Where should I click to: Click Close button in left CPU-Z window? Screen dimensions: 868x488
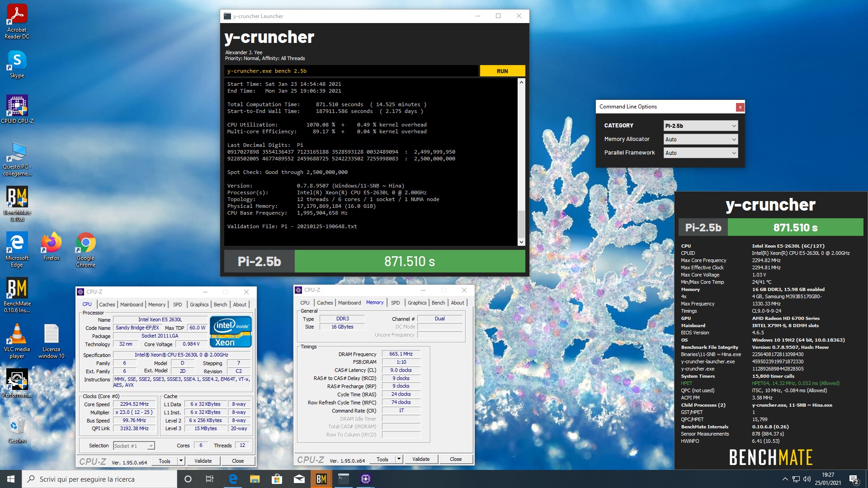(x=238, y=461)
